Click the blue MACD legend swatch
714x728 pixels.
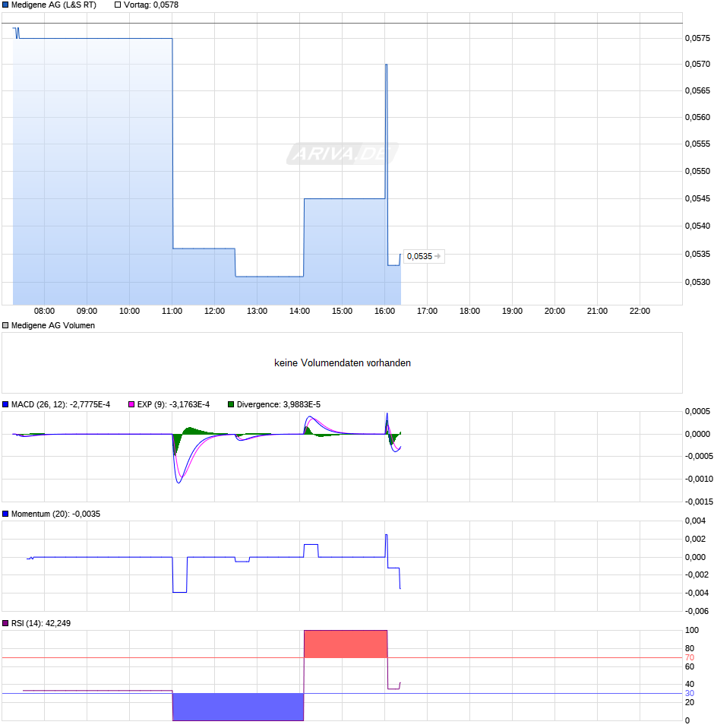[x=5, y=404]
